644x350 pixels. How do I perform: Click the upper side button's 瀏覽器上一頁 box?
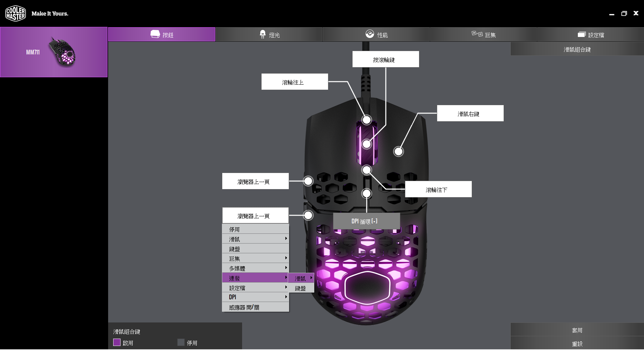(255, 181)
